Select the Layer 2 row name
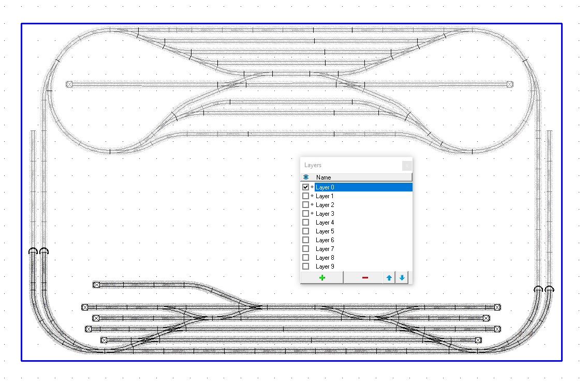 click(325, 205)
